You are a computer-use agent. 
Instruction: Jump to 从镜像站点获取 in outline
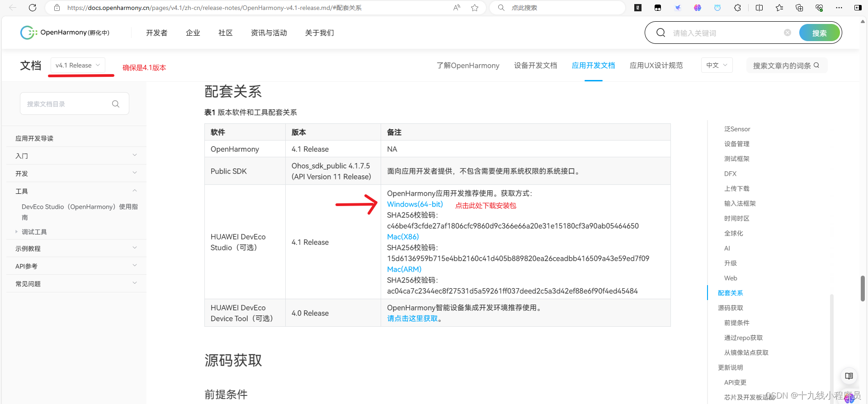[x=746, y=352]
